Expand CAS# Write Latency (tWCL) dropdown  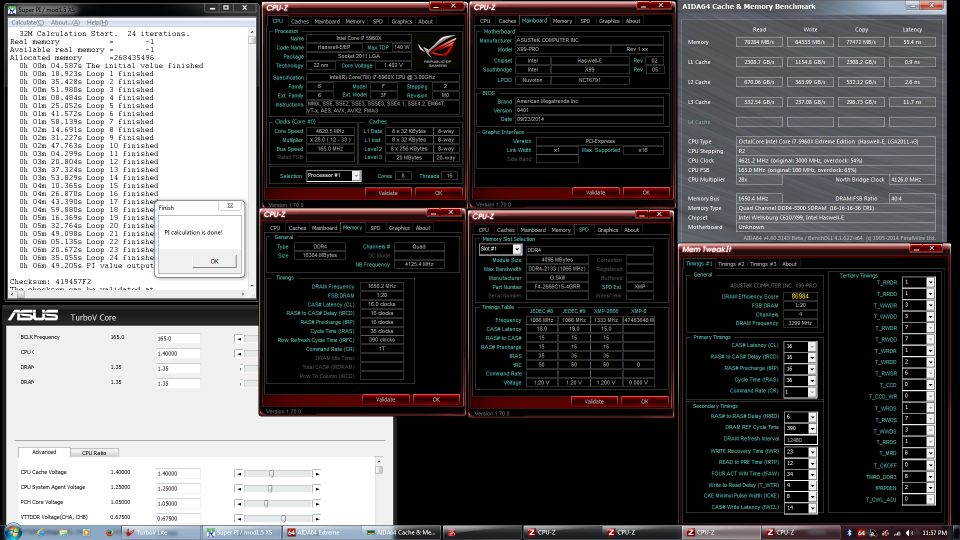tap(812, 508)
